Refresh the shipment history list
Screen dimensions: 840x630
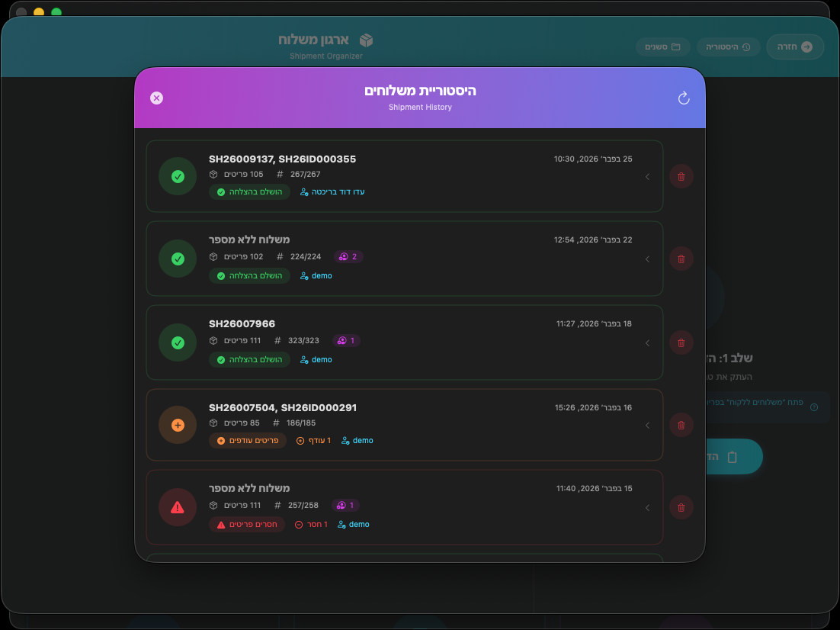684,98
